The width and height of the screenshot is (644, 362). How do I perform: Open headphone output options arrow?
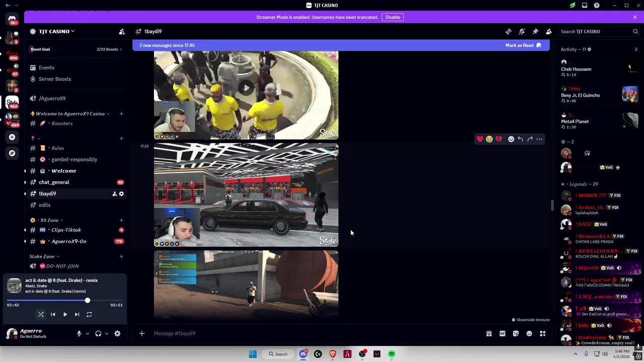tap(106, 333)
